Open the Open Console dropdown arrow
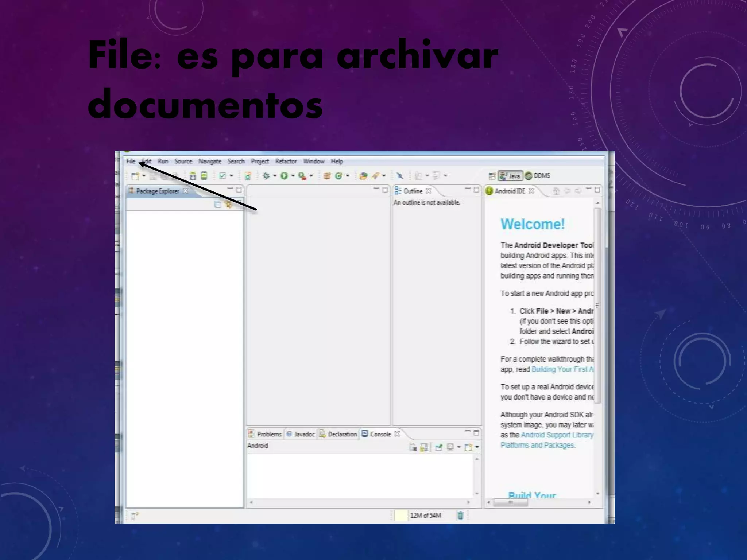 477,447
